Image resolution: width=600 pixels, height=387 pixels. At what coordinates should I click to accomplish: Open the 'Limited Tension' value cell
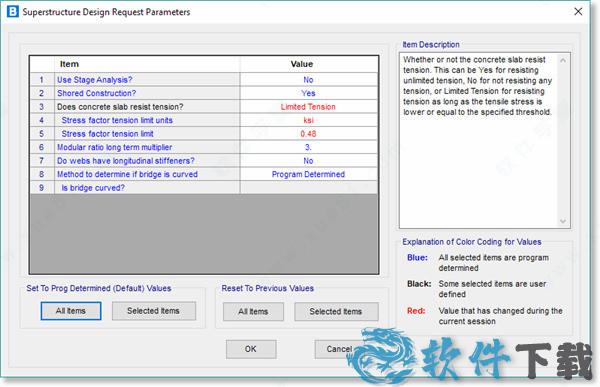click(x=309, y=106)
